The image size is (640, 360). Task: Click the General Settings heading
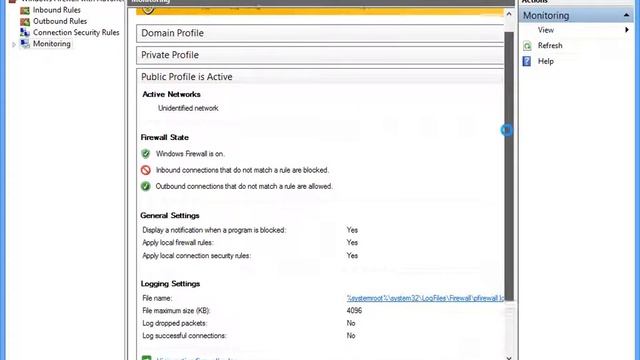pos(170,216)
